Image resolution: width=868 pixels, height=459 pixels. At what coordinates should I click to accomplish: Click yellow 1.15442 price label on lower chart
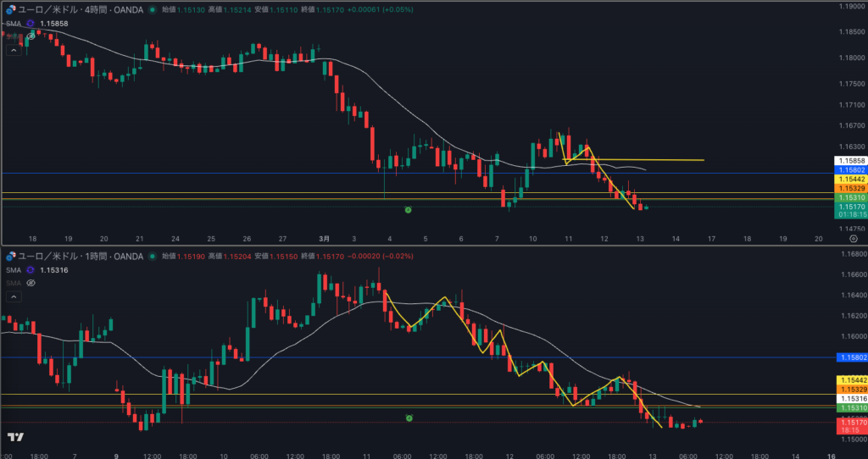pos(851,380)
